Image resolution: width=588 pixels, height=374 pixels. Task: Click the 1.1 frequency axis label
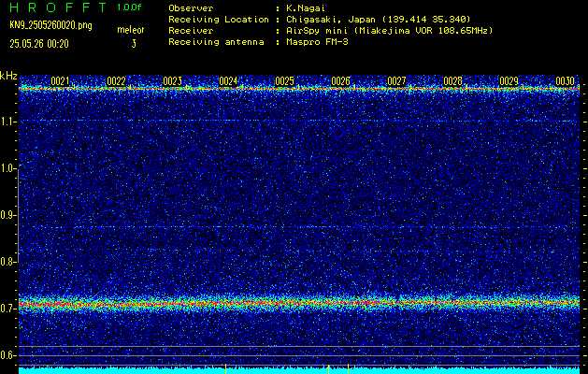pyautogui.click(x=8, y=122)
